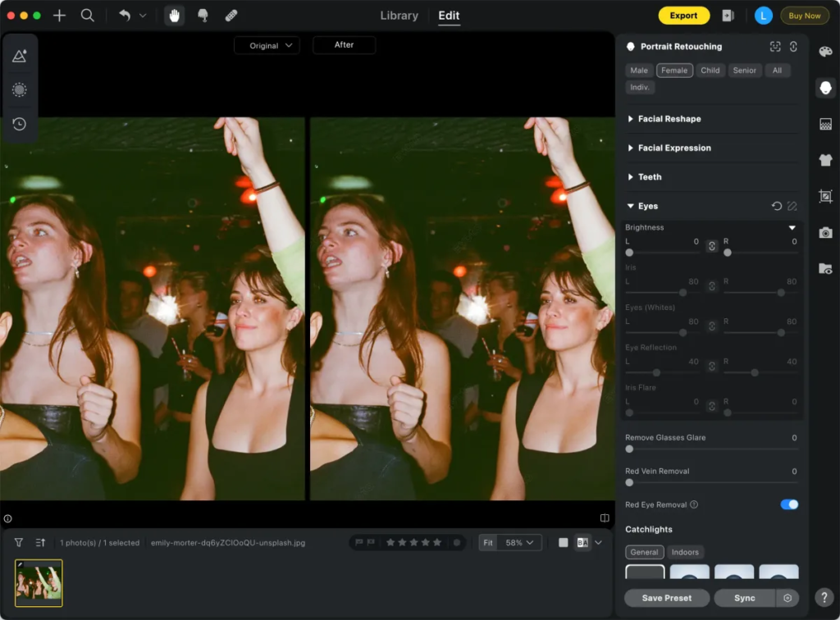Click the magnifier search icon

click(x=87, y=16)
